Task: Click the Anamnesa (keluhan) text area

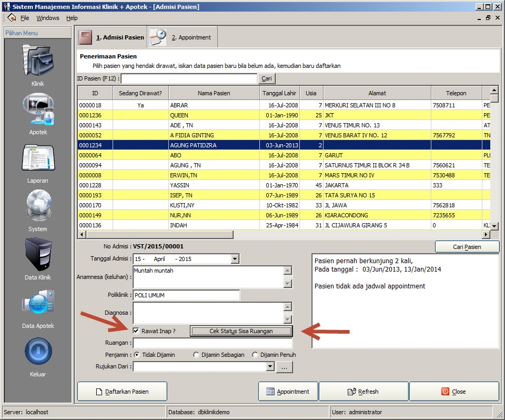Action: coord(208,277)
